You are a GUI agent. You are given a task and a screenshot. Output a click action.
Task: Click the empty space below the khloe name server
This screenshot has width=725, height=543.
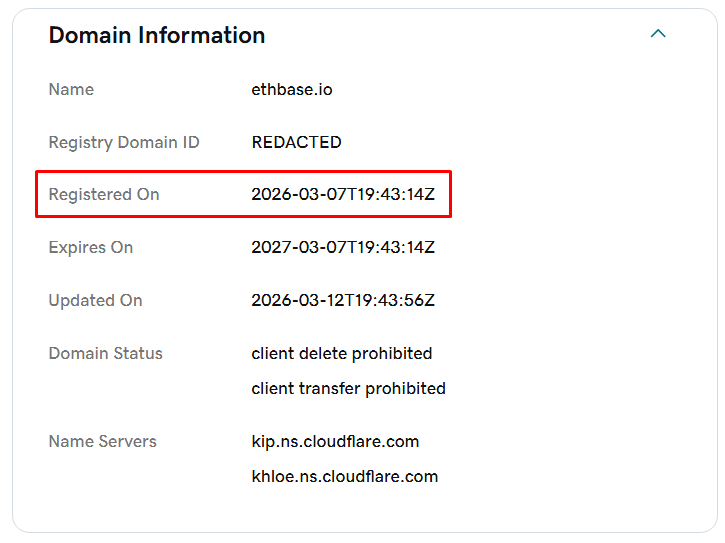click(x=345, y=510)
